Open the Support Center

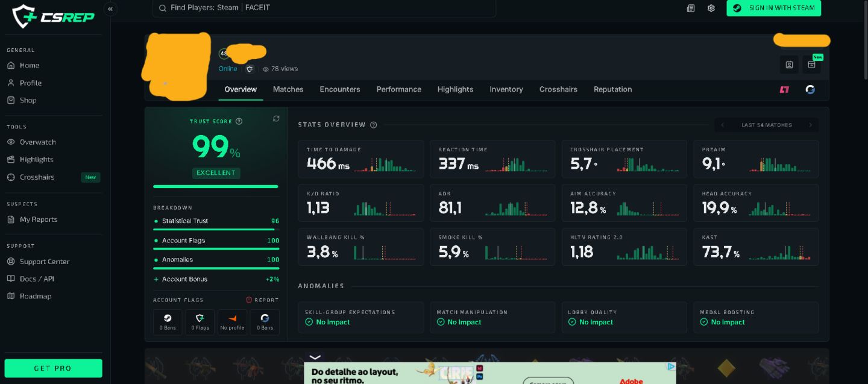(x=38, y=262)
